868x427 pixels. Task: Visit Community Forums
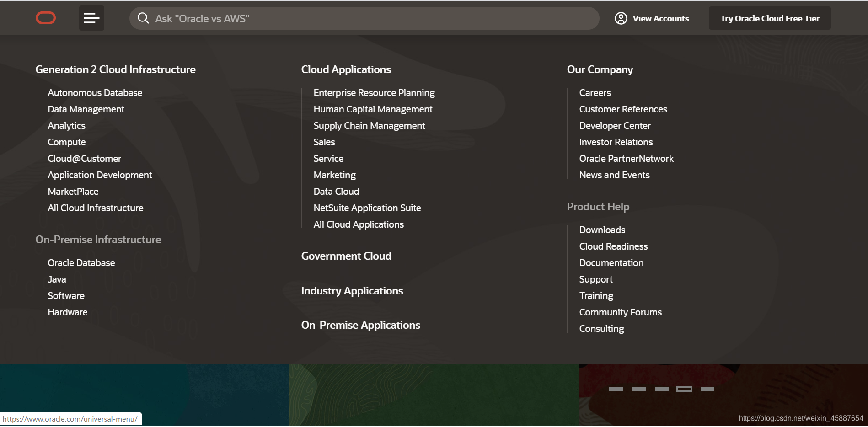(620, 312)
